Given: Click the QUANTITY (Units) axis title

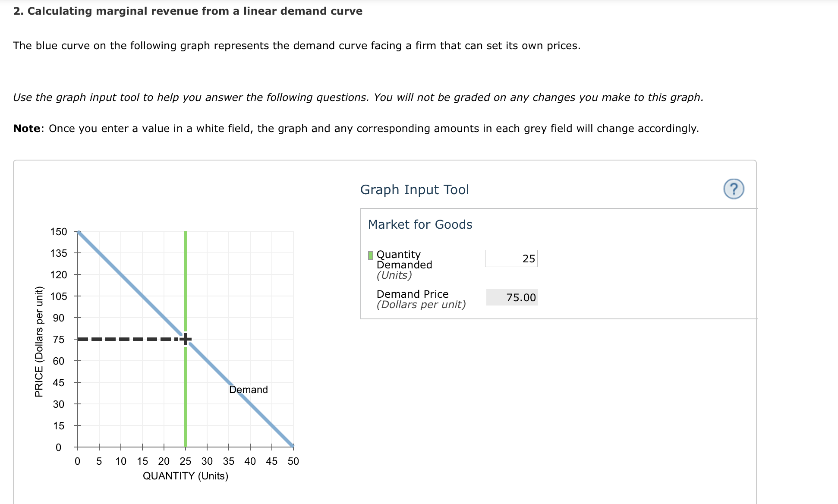Looking at the screenshot, I should click(x=186, y=476).
